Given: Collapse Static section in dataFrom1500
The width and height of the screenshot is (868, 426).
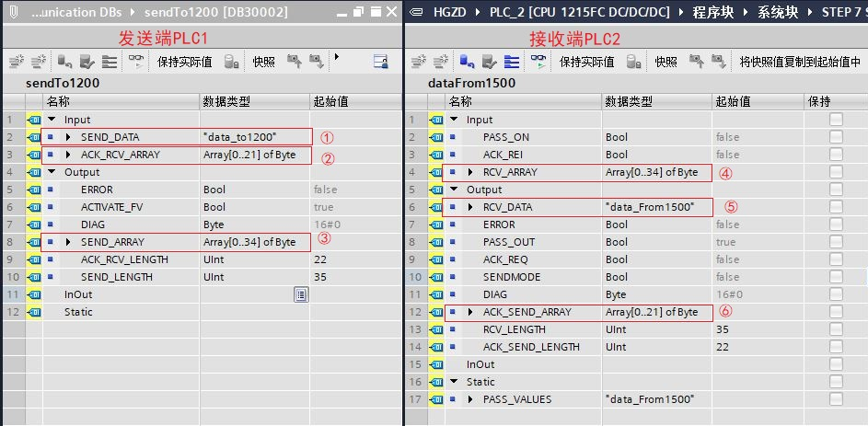Looking at the screenshot, I should pos(455,382).
